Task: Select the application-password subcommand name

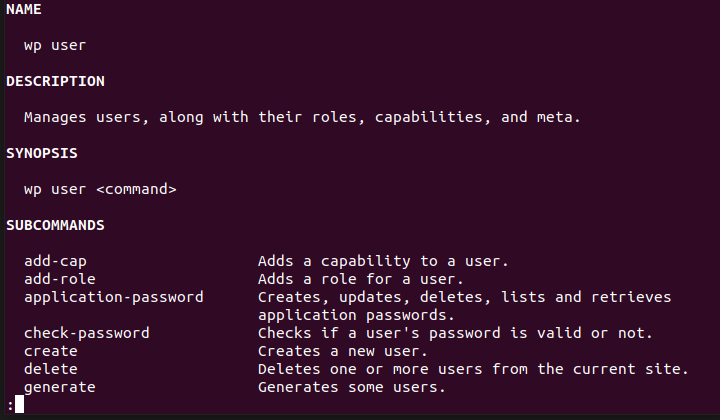Action: click(x=114, y=297)
